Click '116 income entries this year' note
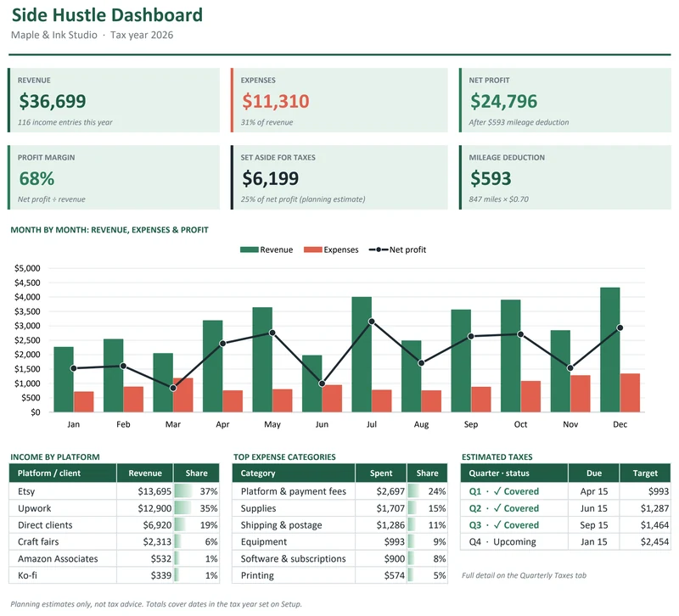 (x=65, y=122)
